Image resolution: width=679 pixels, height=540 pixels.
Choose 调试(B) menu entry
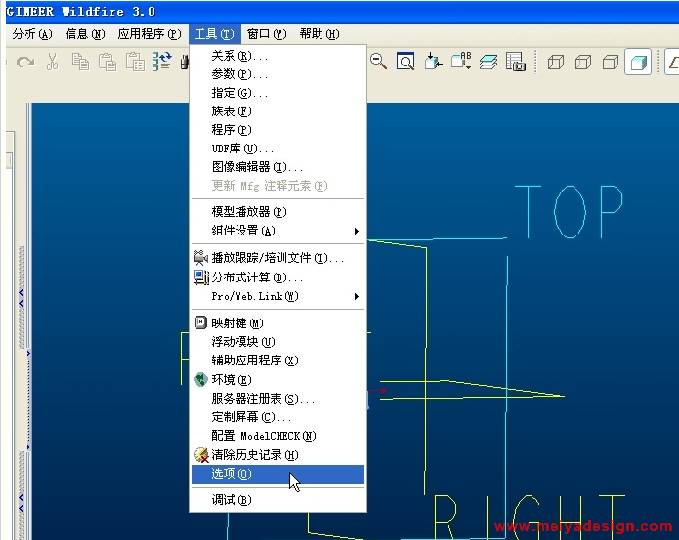pos(278,500)
